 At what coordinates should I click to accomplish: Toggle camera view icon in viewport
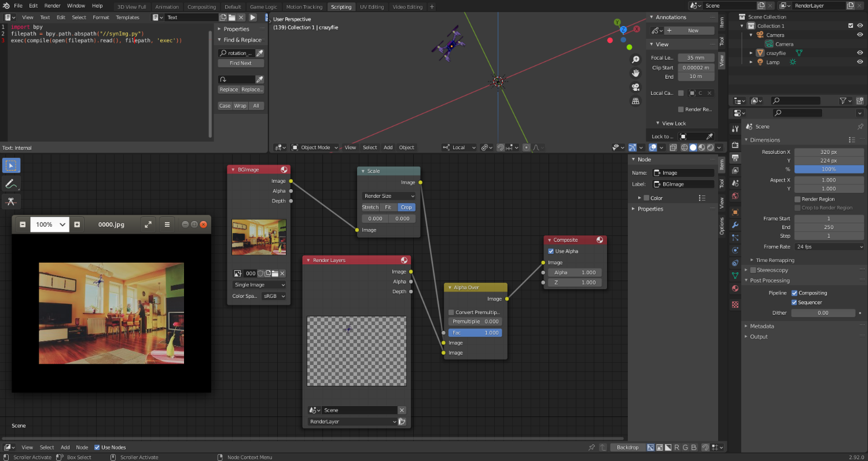click(x=635, y=87)
